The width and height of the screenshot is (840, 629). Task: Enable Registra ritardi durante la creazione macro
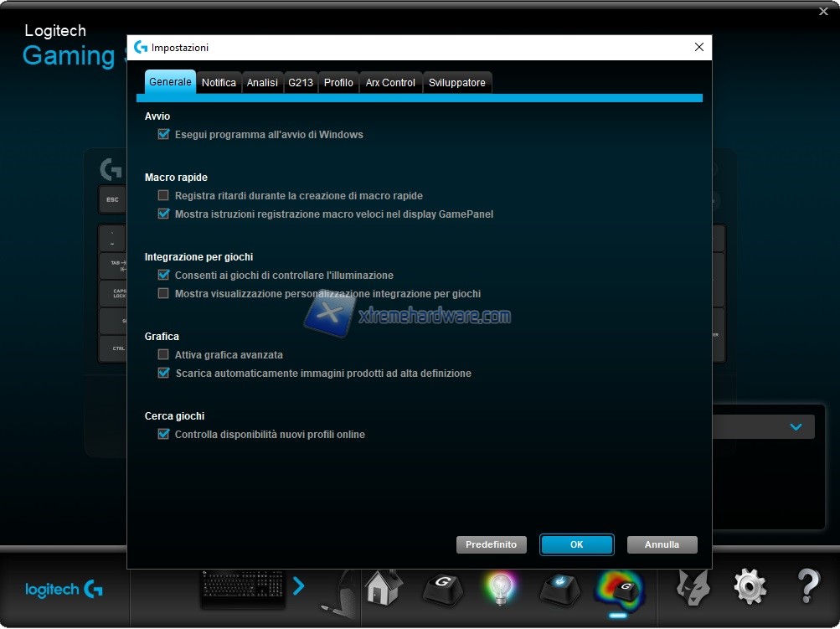164,195
